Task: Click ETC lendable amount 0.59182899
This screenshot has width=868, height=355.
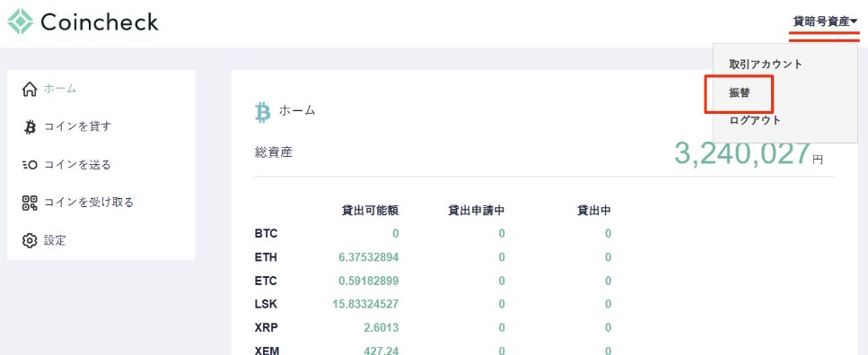Action: click(x=369, y=281)
